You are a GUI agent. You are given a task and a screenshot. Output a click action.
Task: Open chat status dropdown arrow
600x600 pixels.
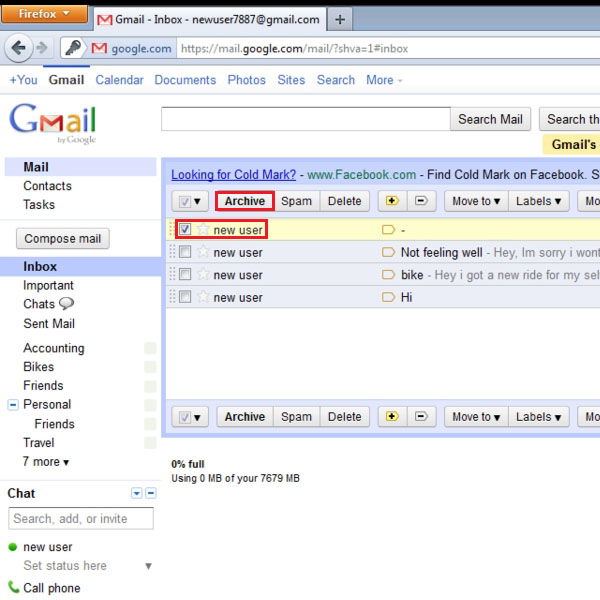148,566
